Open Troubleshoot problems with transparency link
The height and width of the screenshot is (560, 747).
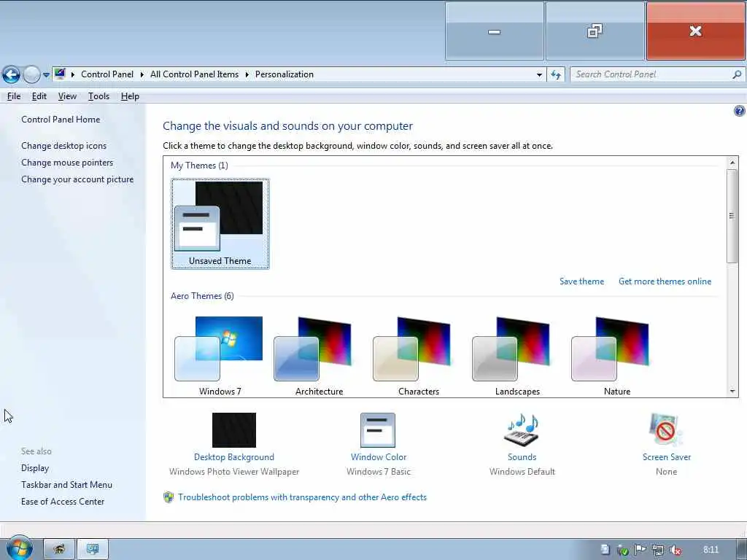303,497
